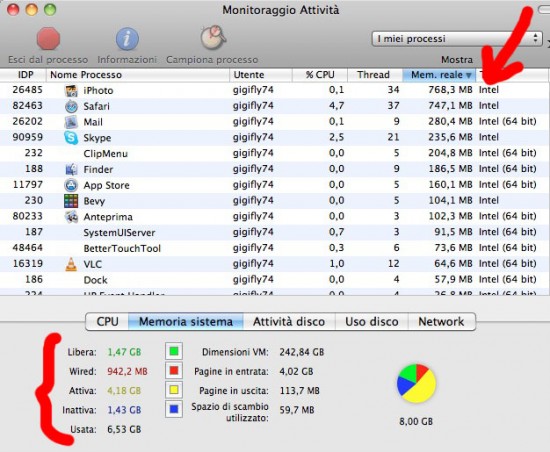Click Pagine in uscita value 113,7 MB
The width and height of the screenshot is (550, 452).
[x=300, y=391]
